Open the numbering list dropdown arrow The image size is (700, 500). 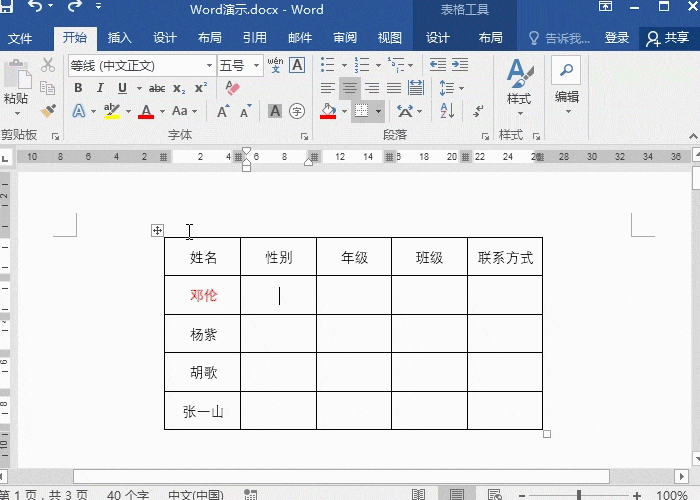378,66
